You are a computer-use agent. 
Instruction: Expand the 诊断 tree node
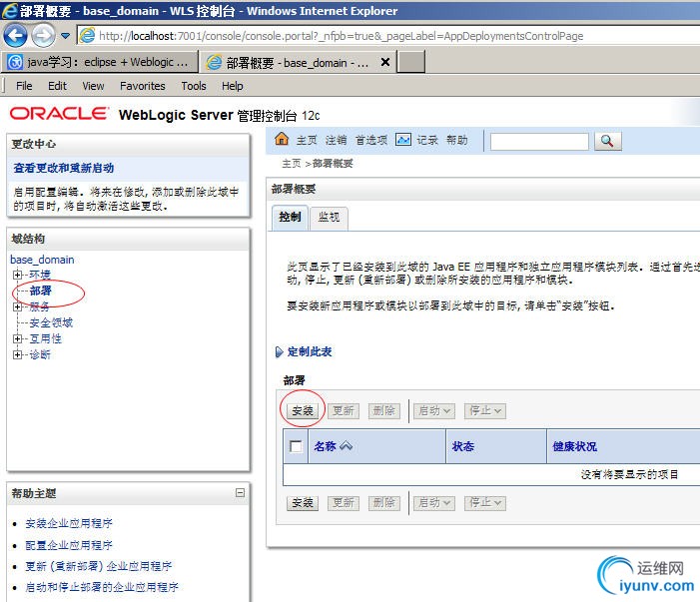click(17, 354)
